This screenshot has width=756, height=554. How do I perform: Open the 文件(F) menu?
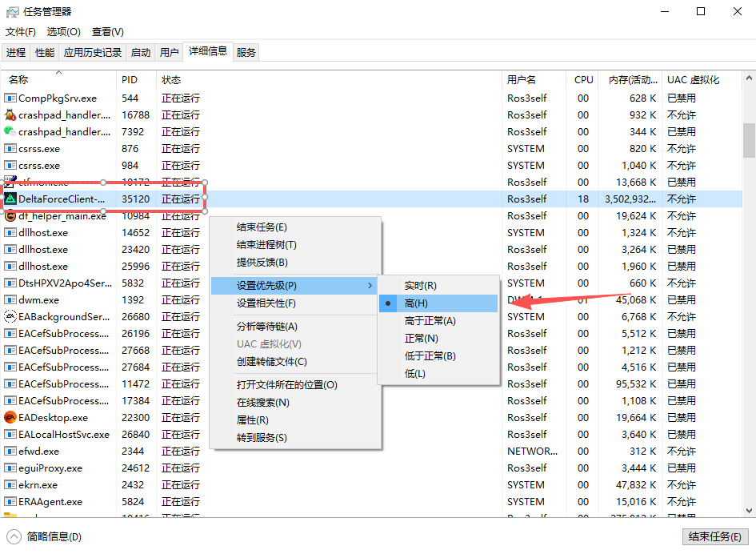(21, 32)
